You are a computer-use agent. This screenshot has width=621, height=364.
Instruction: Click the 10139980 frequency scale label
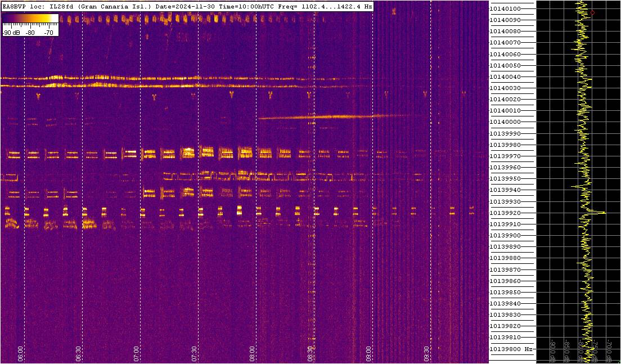[505, 145]
